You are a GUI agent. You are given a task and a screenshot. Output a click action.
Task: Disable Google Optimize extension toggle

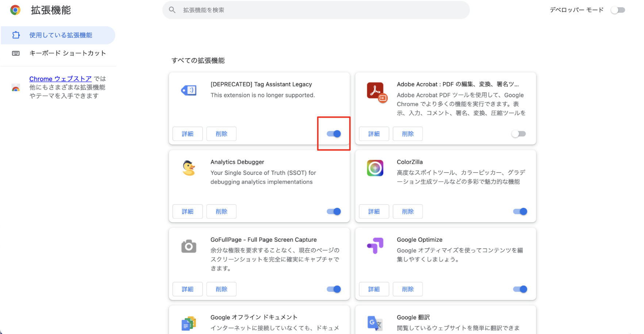tap(520, 289)
